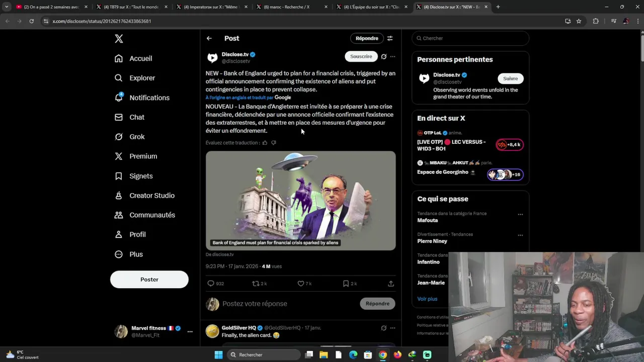Click the repost icon with 2 k
This screenshot has height=362, width=644.
(x=256, y=284)
